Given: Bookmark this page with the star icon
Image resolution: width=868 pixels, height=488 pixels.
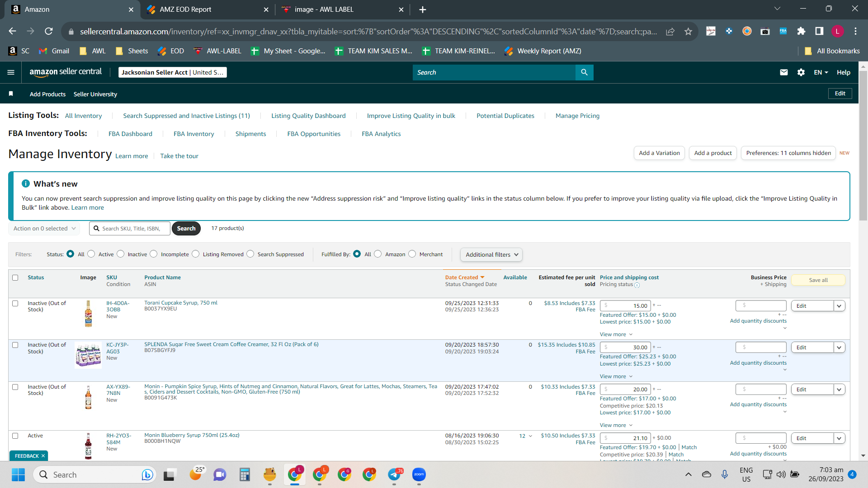Looking at the screenshot, I should click(x=688, y=31).
